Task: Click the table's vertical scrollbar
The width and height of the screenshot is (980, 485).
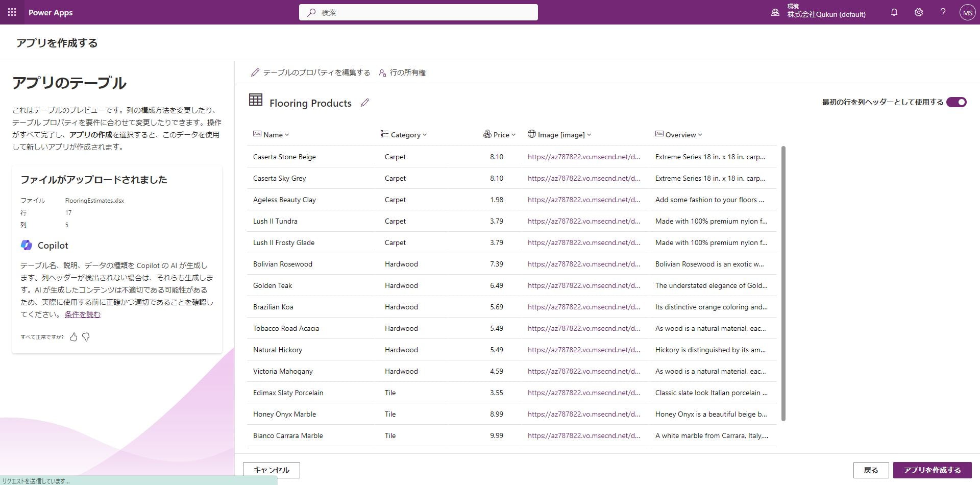Action: point(783,283)
